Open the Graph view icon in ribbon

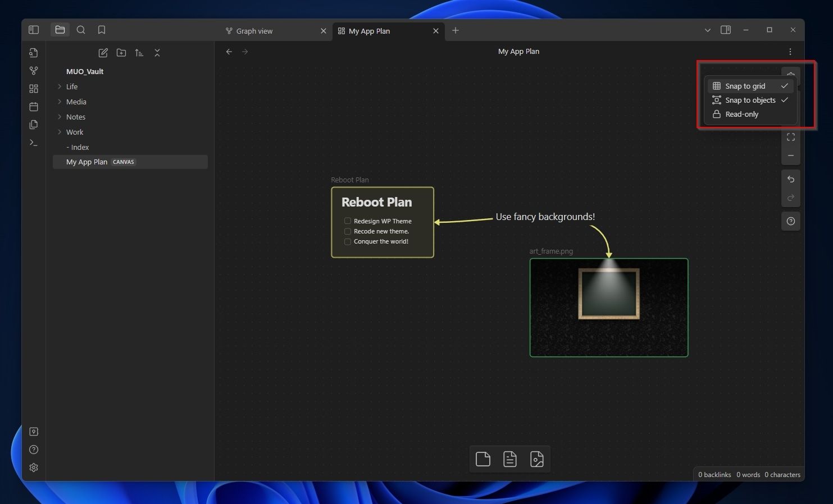[34, 71]
